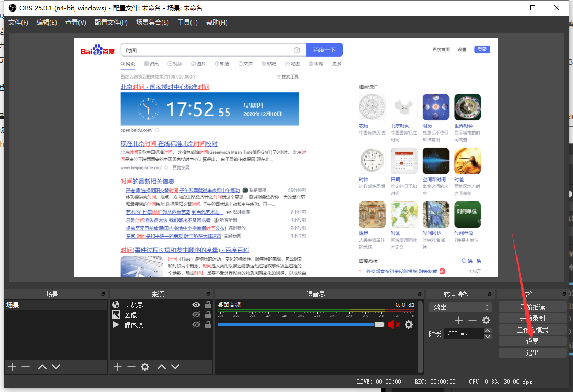Click the CPU and fps status
Viewport: 573px width, 392px height.
500,382
